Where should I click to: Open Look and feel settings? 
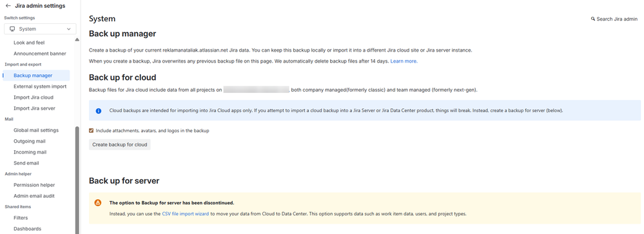click(29, 43)
